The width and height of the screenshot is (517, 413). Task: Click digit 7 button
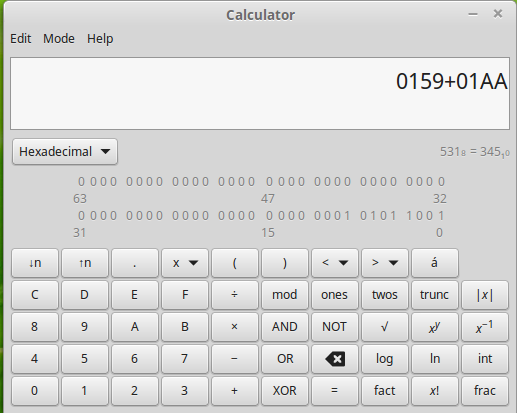(185, 359)
